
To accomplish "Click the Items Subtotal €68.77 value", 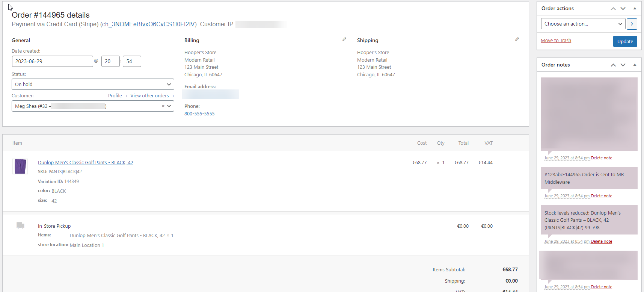I will click(510, 270).
